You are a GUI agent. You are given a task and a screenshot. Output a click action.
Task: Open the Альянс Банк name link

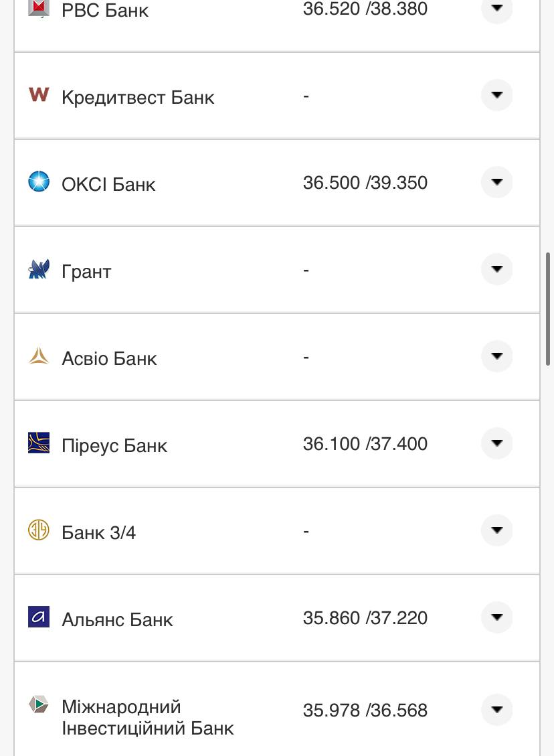point(117,620)
